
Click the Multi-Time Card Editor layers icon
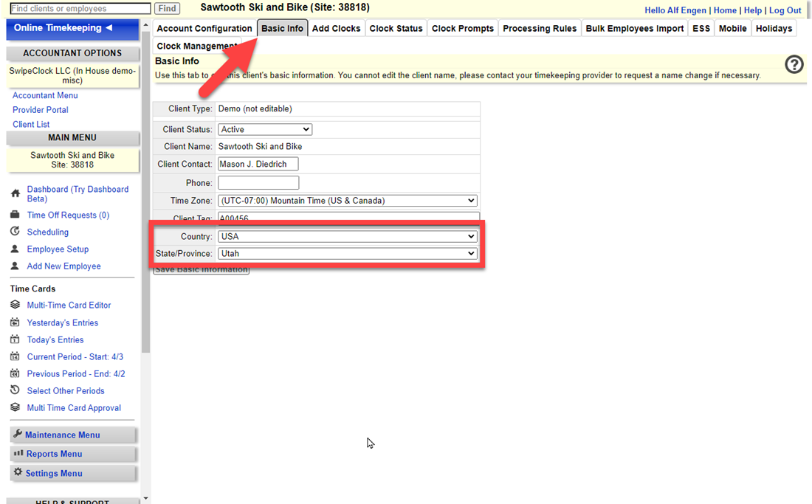coord(16,305)
